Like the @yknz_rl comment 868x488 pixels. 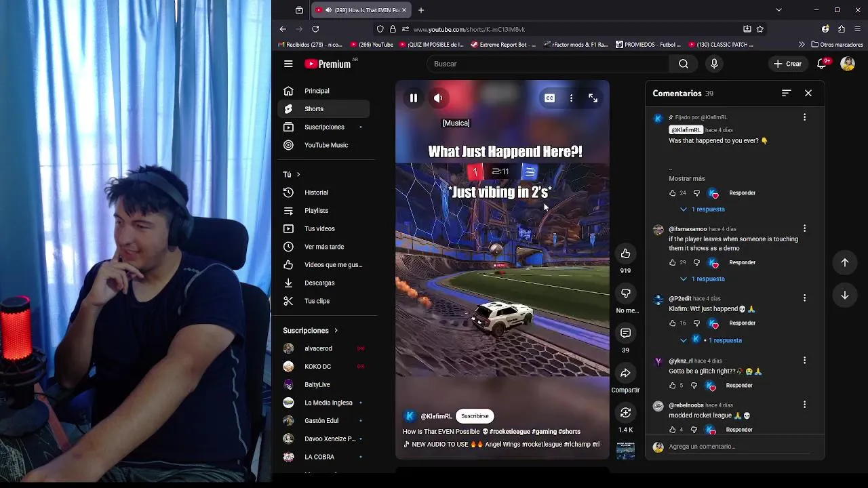click(673, 386)
